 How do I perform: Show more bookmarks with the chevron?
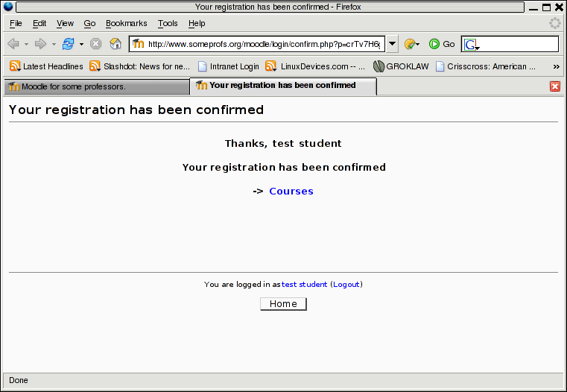click(556, 66)
